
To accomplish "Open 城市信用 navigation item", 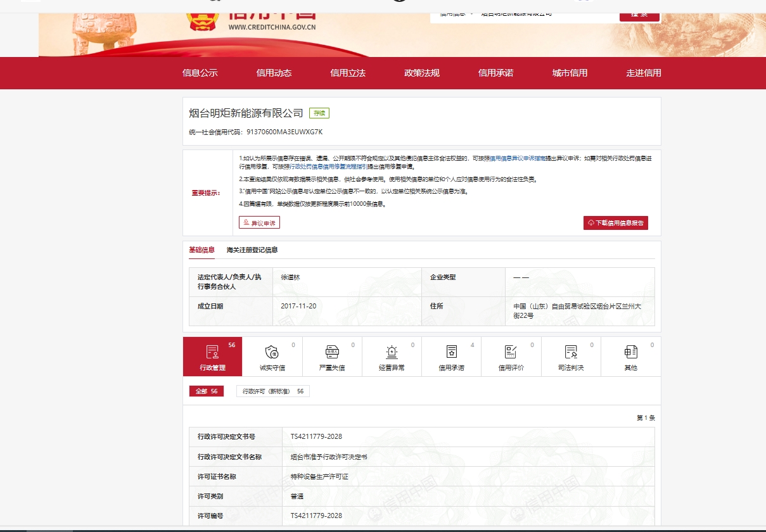I will [570, 73].
